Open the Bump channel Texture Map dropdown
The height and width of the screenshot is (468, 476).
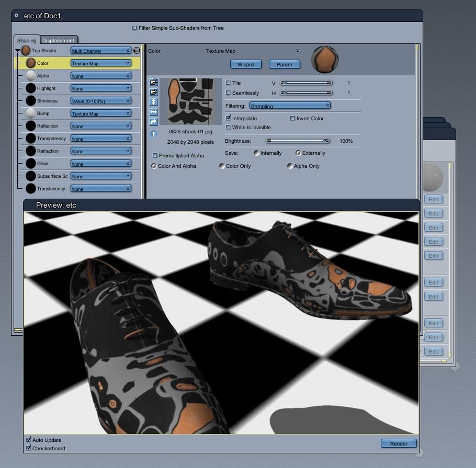point(101,113)
